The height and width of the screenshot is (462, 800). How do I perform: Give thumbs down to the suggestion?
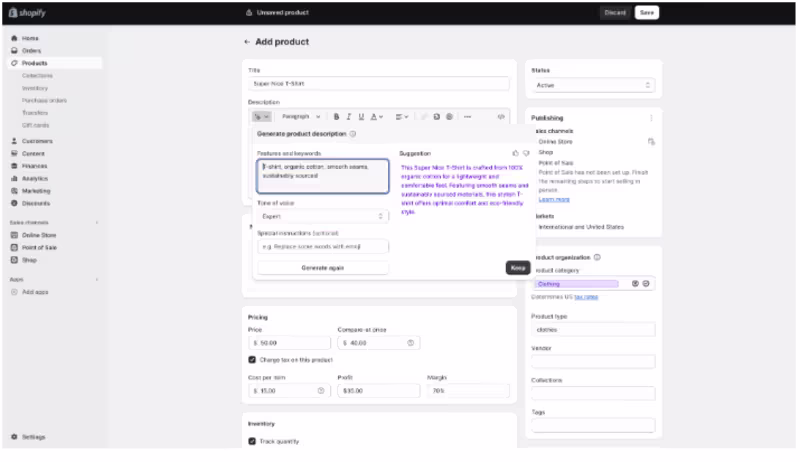click(526, 153)
